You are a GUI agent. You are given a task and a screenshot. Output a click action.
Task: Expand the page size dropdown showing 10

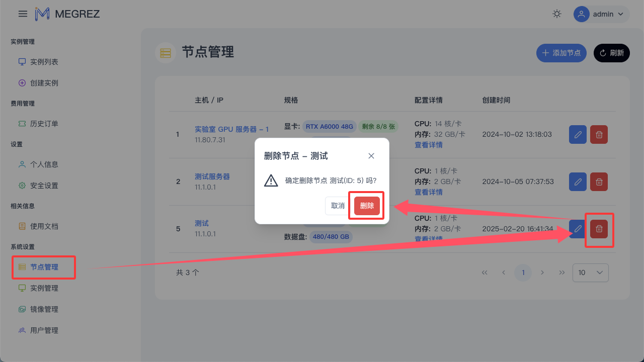click(590, 273)
